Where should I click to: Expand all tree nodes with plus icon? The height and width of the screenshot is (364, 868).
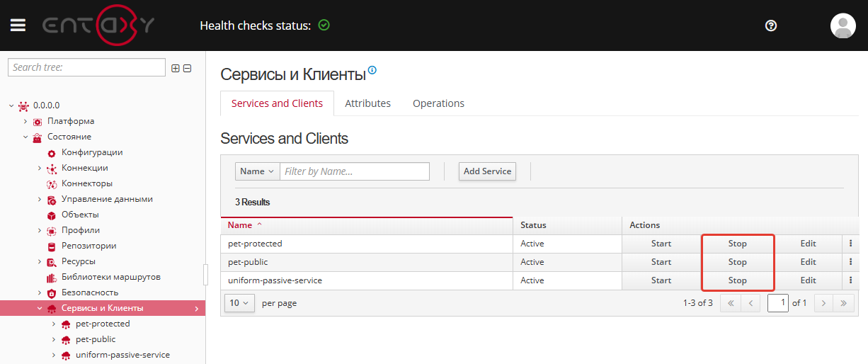tap(176, 68)
